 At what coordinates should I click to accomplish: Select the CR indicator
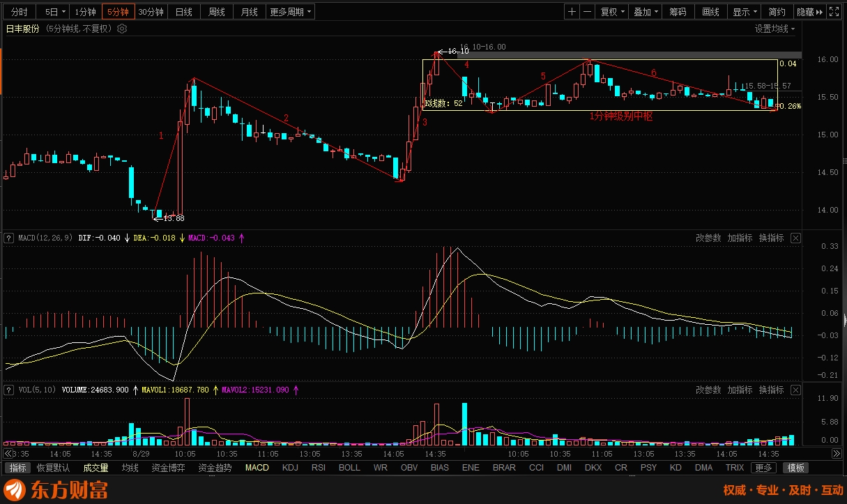pos(621,468)
